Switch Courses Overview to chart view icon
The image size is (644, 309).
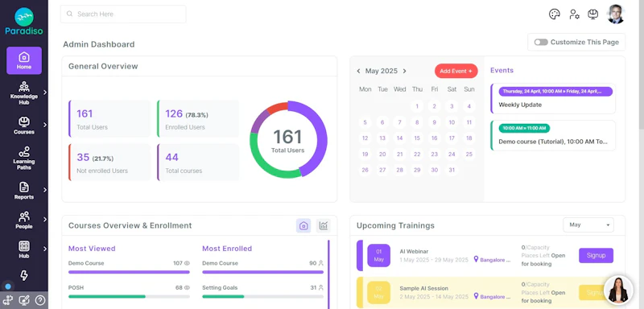(x=324, y=225)
